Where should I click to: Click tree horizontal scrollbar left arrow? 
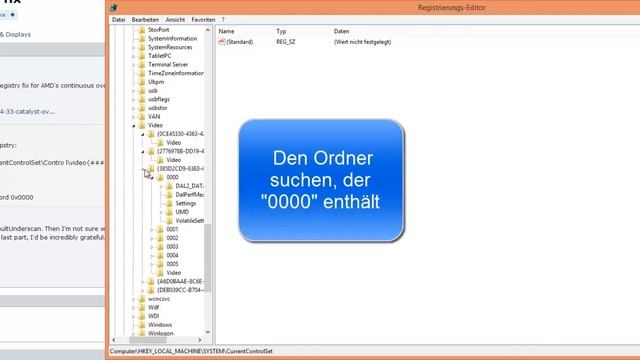114,340
